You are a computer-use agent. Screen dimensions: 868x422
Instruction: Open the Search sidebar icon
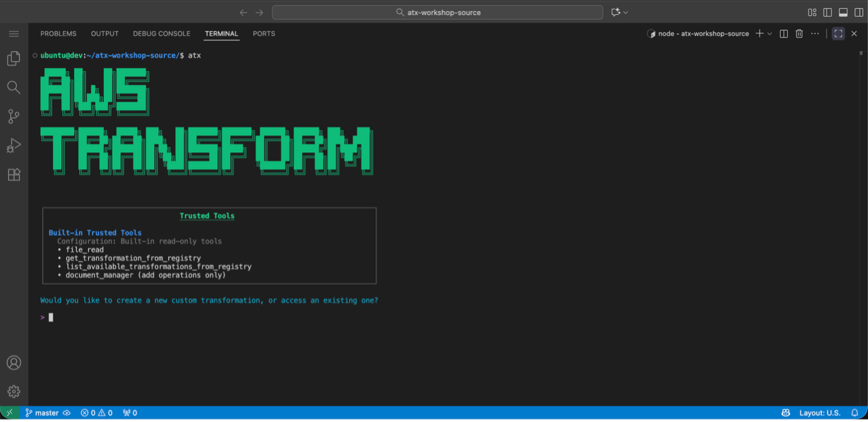13,87
